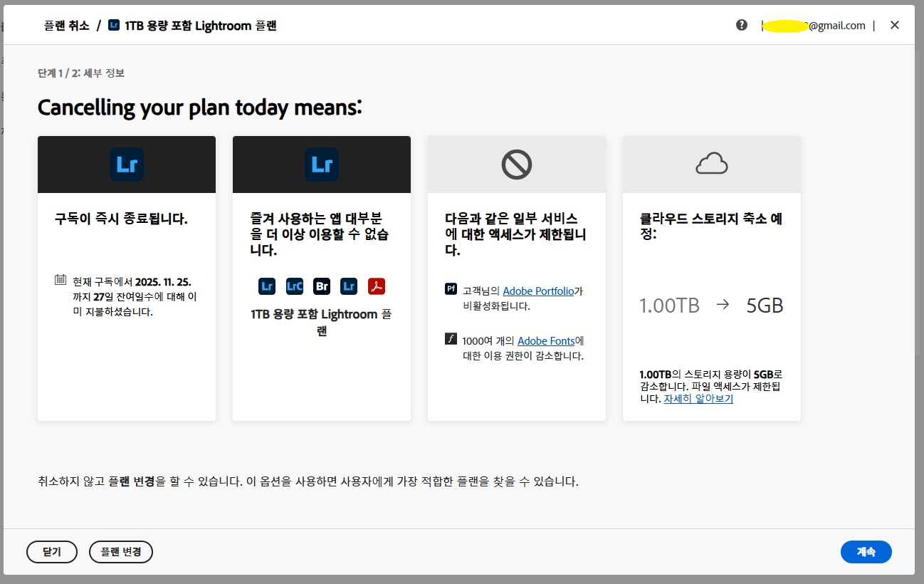Click the plan name under the app icons
The width and height of the screenshot is (924, 584).
(322, 323)
